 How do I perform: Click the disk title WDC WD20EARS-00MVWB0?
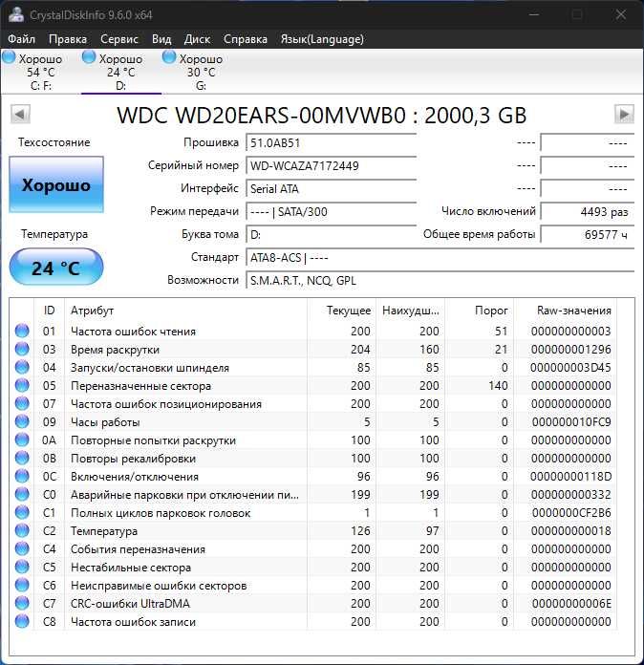tap(262, 115)
